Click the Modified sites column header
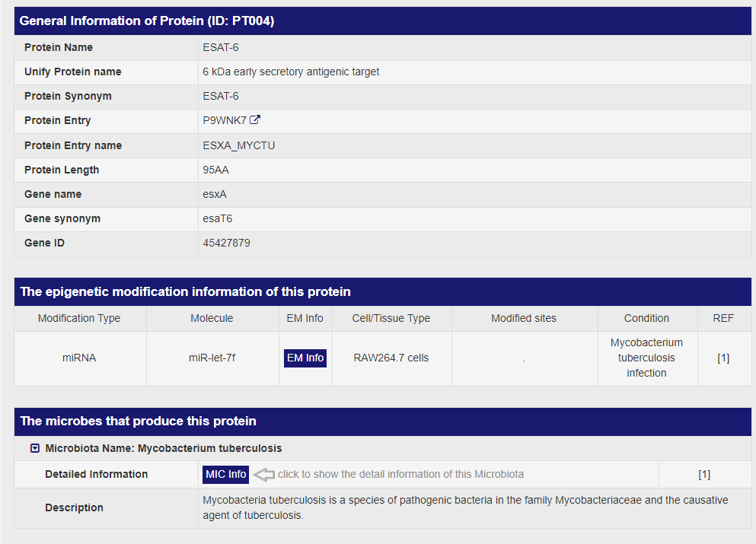This screenshot has width=756, height=544. click(x=524, y=318)
